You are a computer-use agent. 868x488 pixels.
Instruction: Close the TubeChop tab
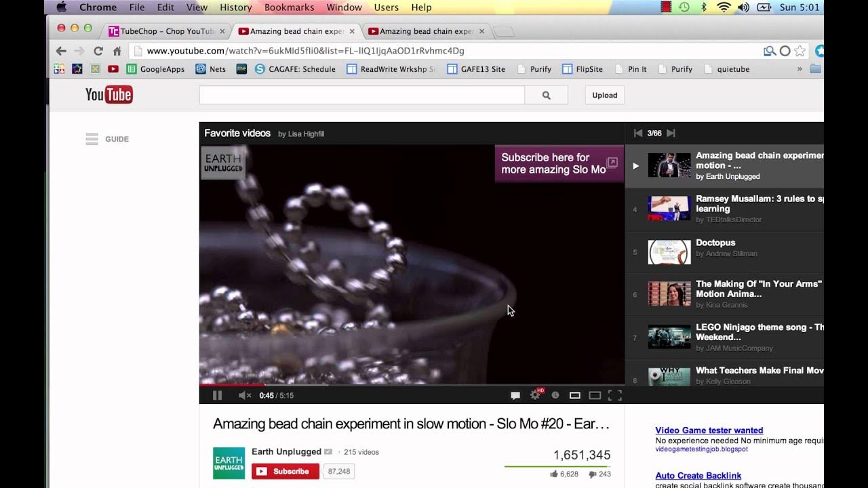point(222,31)
